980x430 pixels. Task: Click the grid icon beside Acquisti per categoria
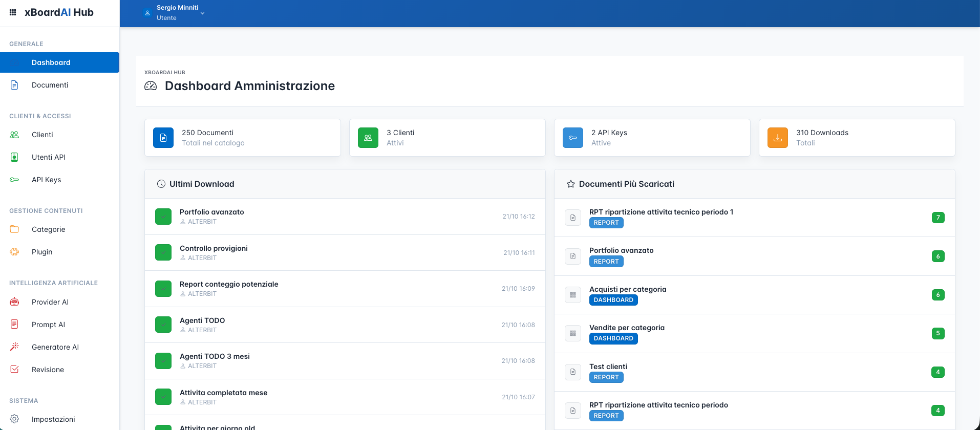(x=573, y=295)
